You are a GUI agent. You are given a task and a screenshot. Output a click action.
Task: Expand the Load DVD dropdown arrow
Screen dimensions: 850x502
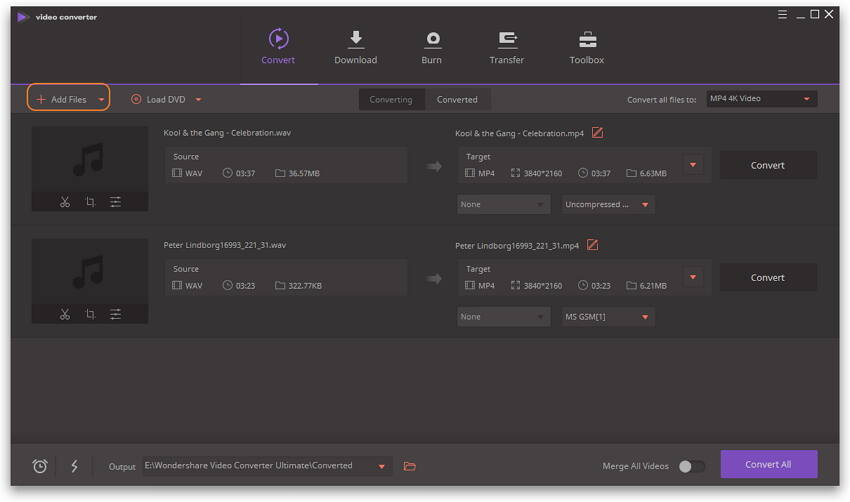pyautogui.click(x=198, y=100)
